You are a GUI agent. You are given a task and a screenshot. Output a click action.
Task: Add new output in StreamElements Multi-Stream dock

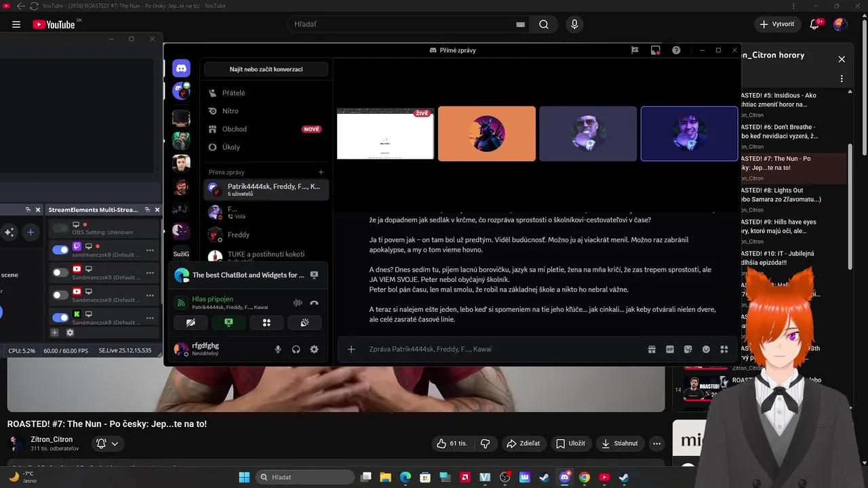point(55,333)
